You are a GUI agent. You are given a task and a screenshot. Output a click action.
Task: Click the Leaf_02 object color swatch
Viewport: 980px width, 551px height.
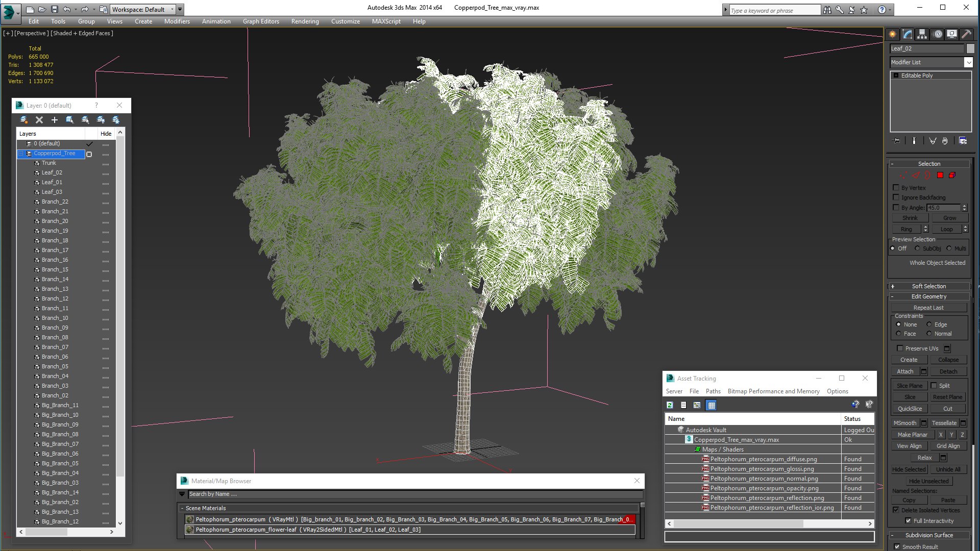[x=970, y=48]
